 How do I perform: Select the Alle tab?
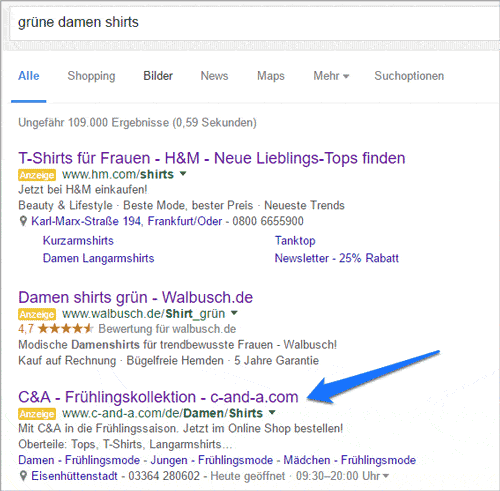tap(29, 76)
